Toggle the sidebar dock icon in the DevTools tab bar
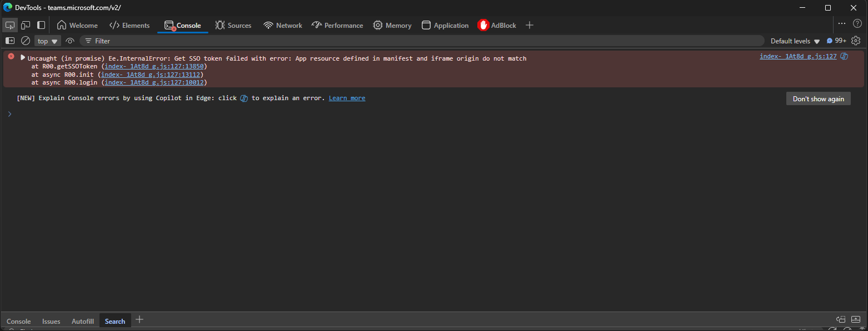 tap(41, 25)
